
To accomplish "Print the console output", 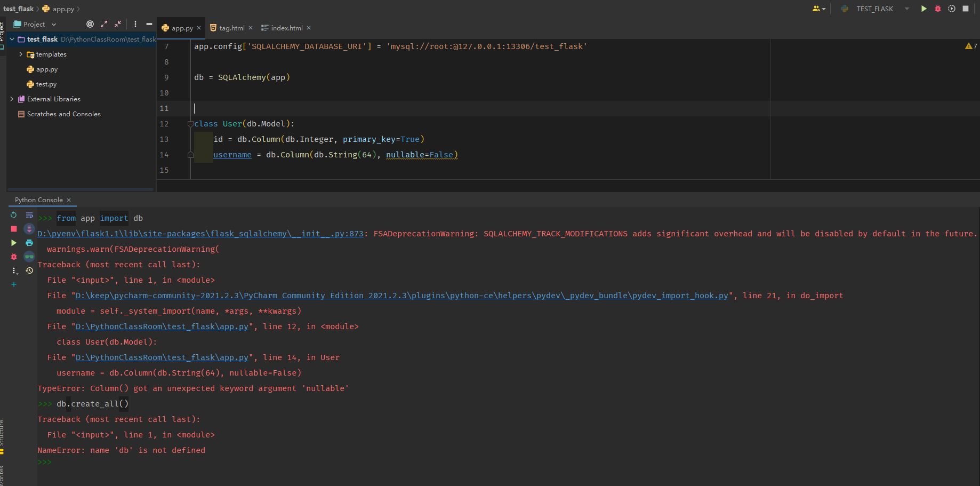I will pos(29,243).
